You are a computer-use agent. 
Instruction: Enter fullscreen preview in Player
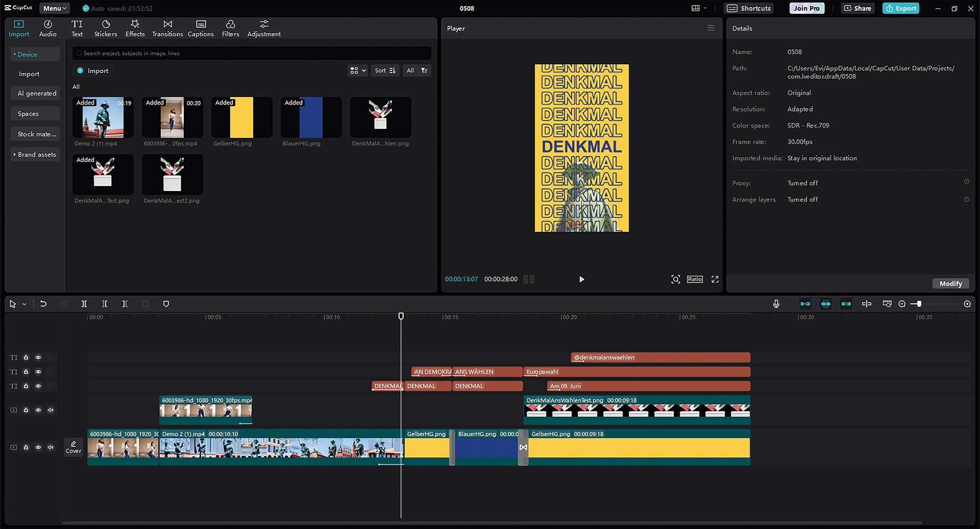[715, 279]
